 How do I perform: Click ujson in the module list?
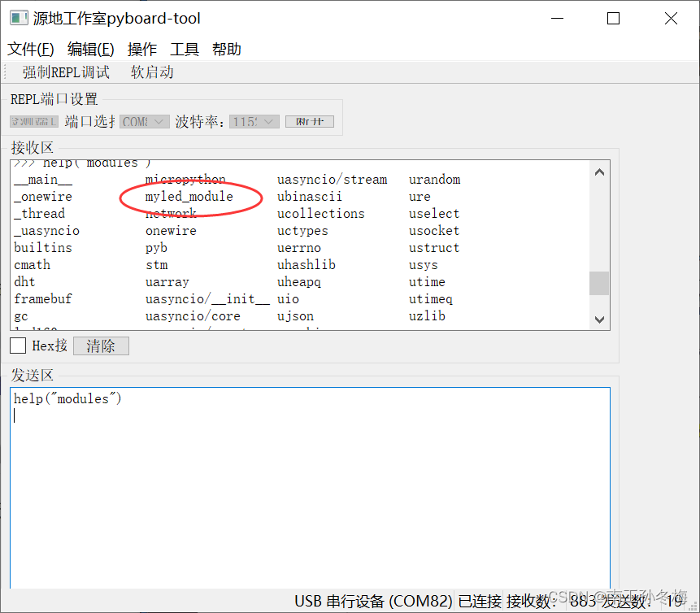point(296,316)
